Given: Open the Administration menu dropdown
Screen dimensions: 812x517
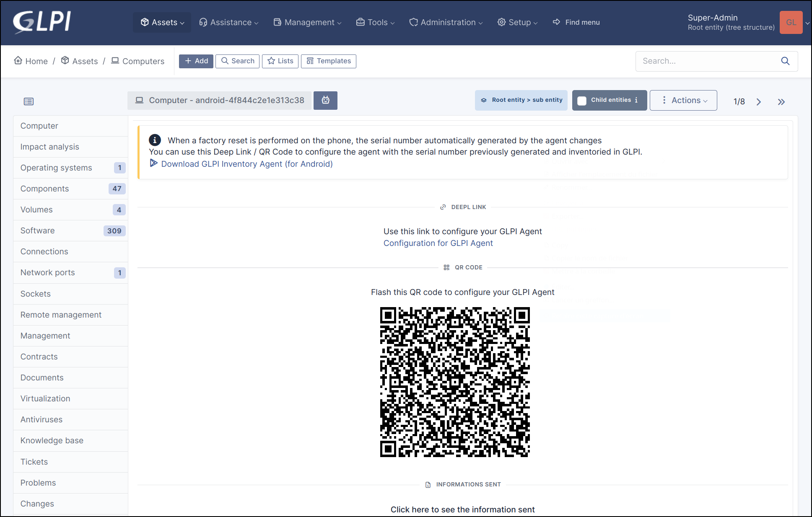Looking at the screenshot, I should click(446, 22).
